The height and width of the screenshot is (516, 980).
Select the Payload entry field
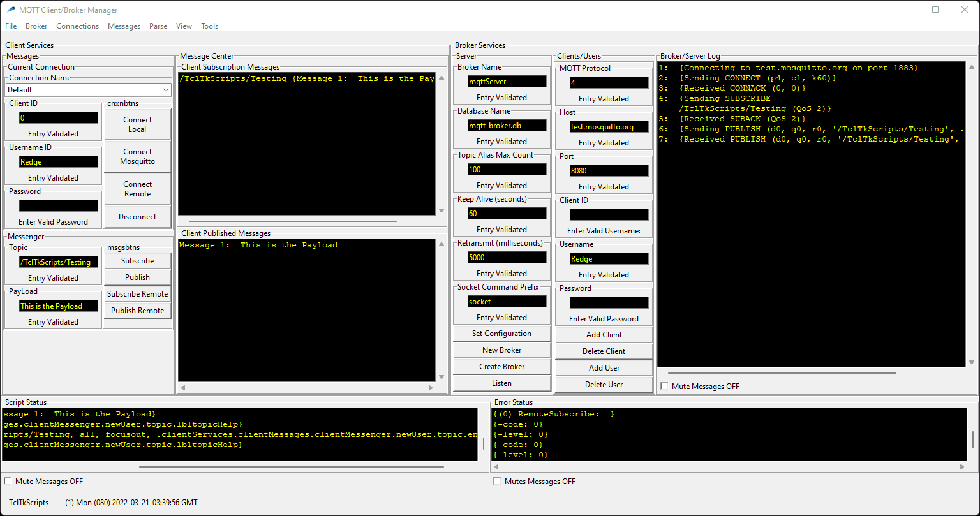click(x=58, y=306)
